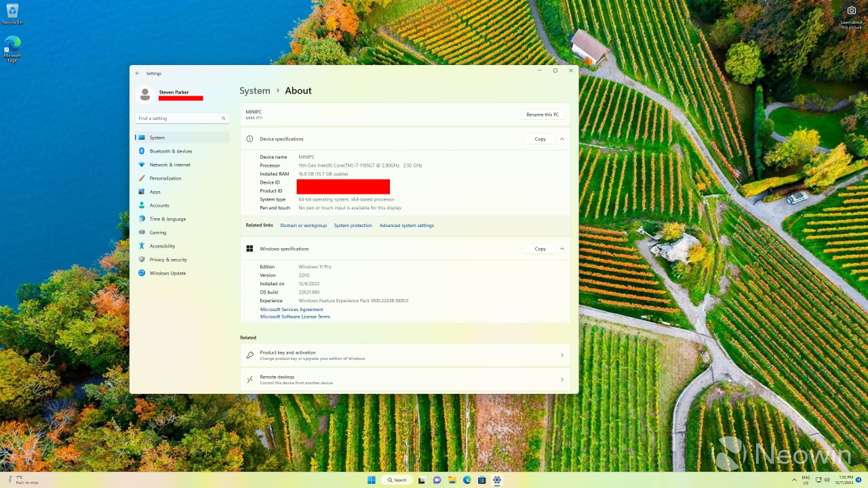Open Microsoft Software License Terms link
The image size is (868, 488).
(x=295, y=317)
